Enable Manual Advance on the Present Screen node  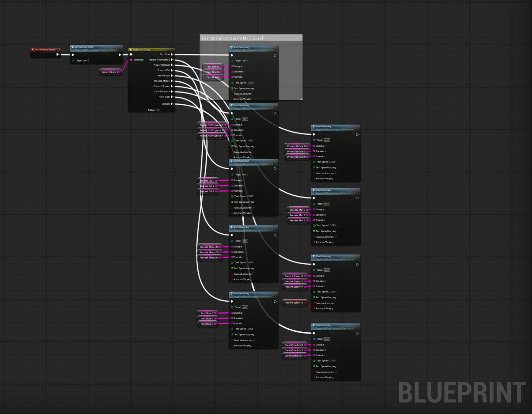click(336, 303)
